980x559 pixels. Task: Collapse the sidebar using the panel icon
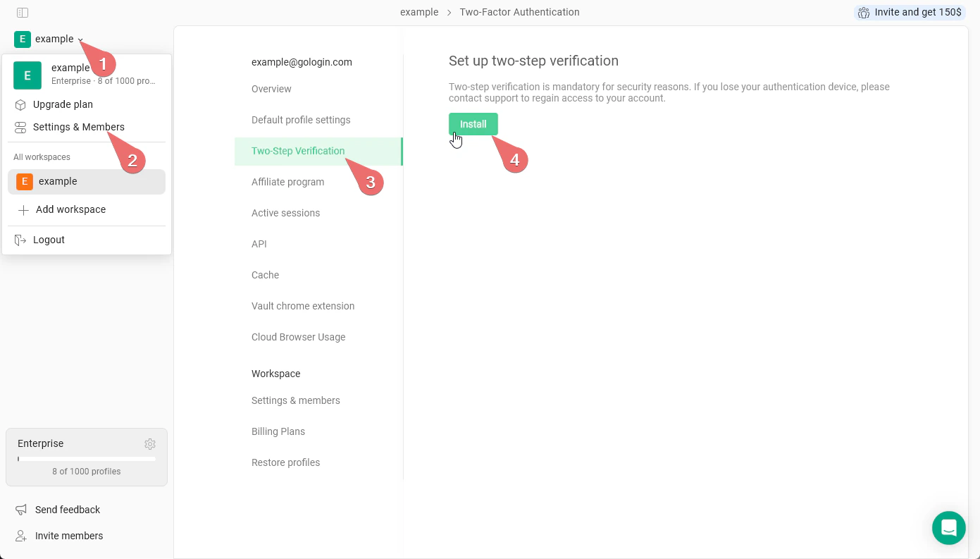pos(23,12)
